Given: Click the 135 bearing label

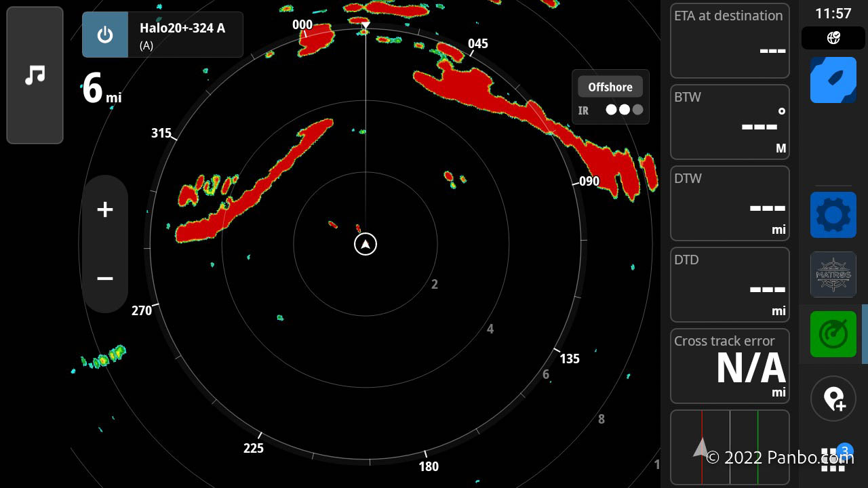Looking at the screenshot, I should click(x=570, y=359).
